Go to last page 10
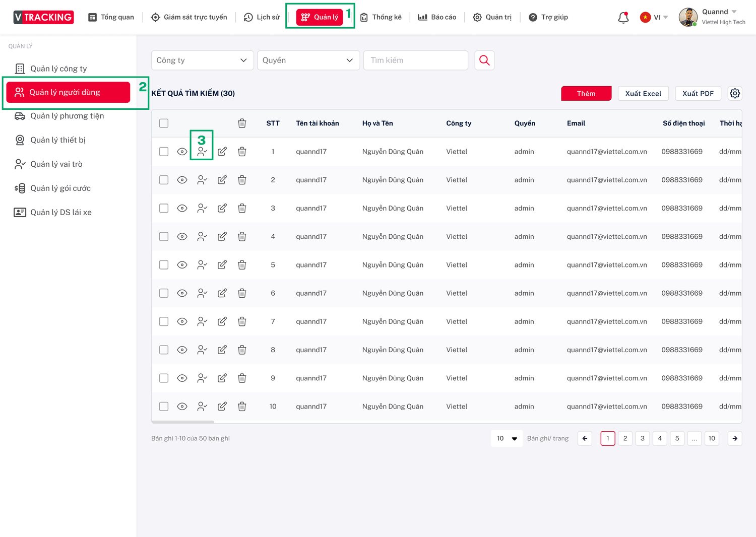 pos(712,438)
